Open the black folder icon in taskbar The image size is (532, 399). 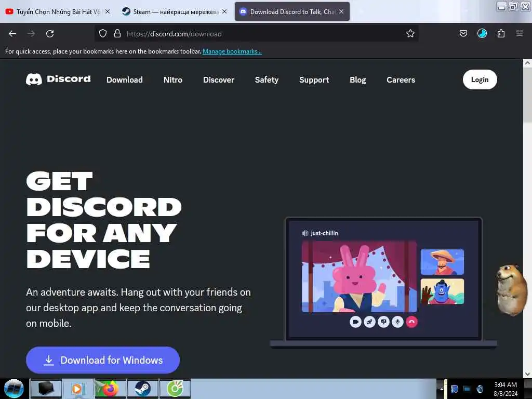46,389
